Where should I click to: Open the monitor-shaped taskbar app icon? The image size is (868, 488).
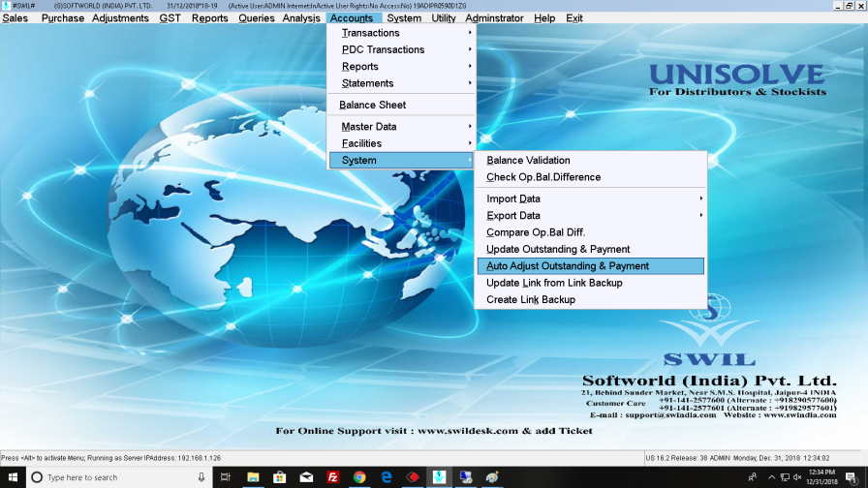466,477
